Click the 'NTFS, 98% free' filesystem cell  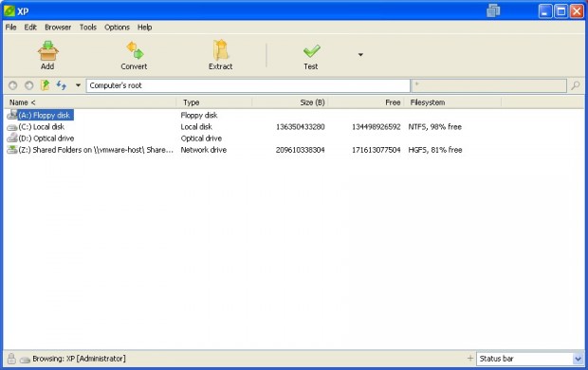(435, 127)
